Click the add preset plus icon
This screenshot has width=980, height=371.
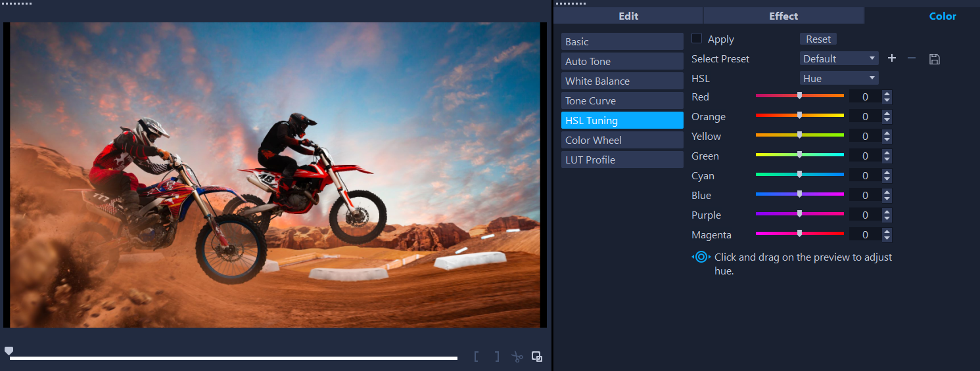coord(892,58)
